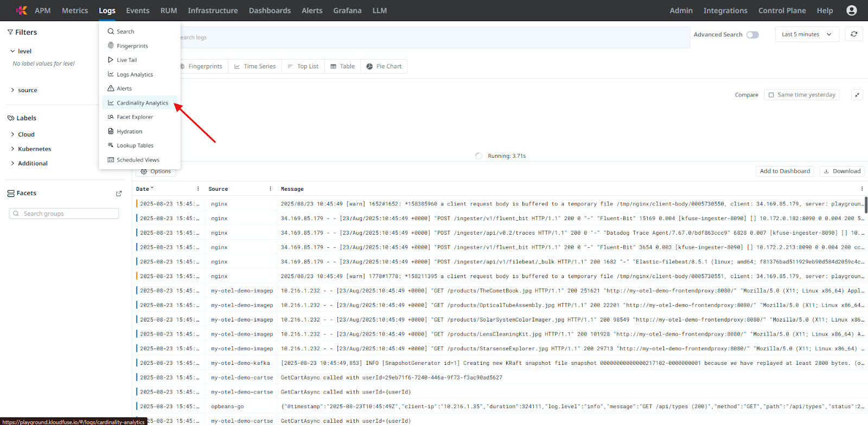
Task: Open the top bar Alerts navigation item
Action: point(312,10)
